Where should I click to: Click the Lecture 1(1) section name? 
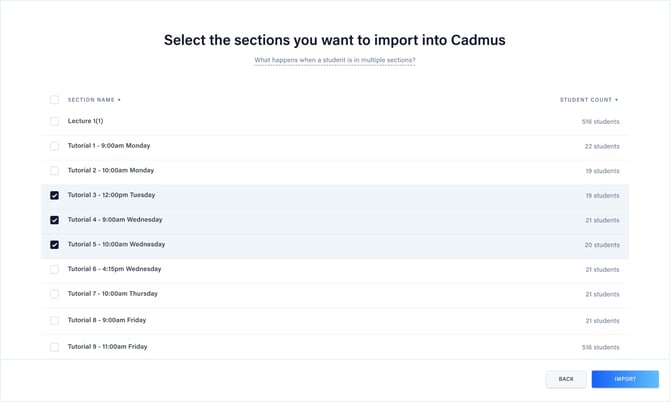(x=85, y=122)
